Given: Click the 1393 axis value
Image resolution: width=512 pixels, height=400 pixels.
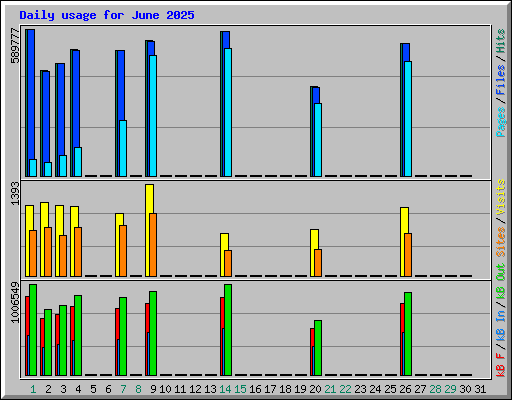Looking at the screenshot, I should coord(15,193).
